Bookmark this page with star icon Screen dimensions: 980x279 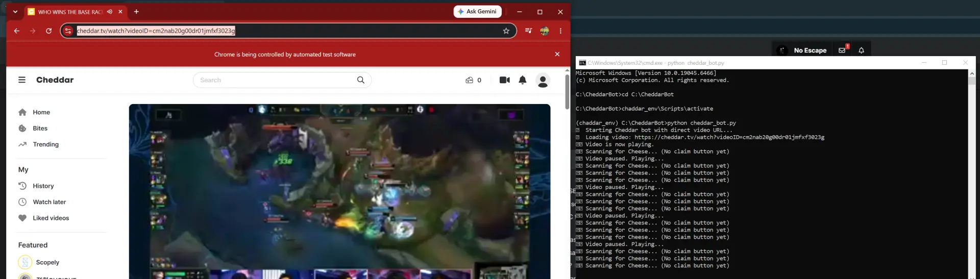506,31
